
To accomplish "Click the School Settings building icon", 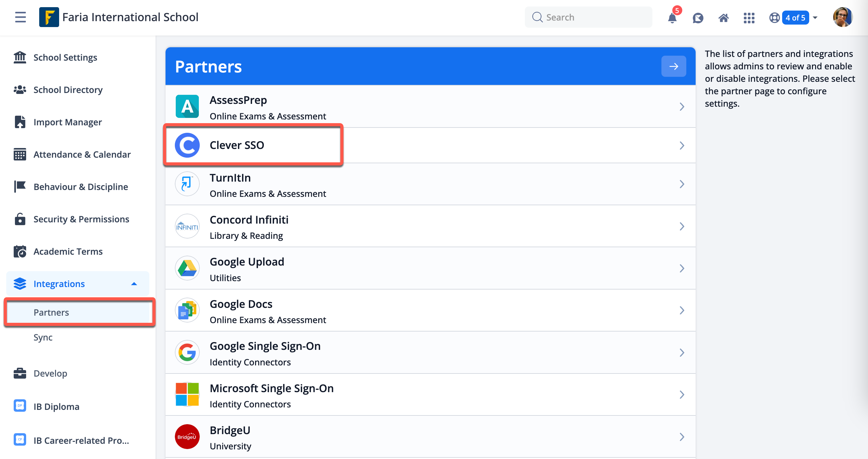I will 20,57.
